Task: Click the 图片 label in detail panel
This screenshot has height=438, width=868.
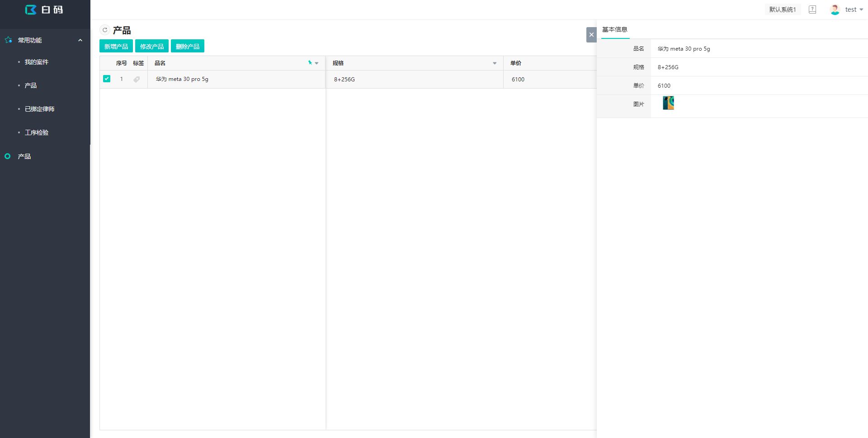Action: 638,104
